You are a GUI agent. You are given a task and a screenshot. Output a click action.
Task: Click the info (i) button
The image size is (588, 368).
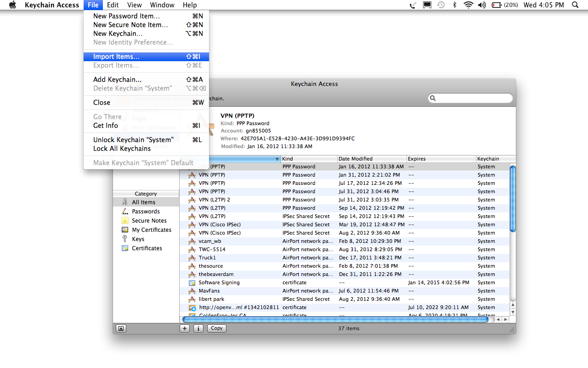(198, 328)
